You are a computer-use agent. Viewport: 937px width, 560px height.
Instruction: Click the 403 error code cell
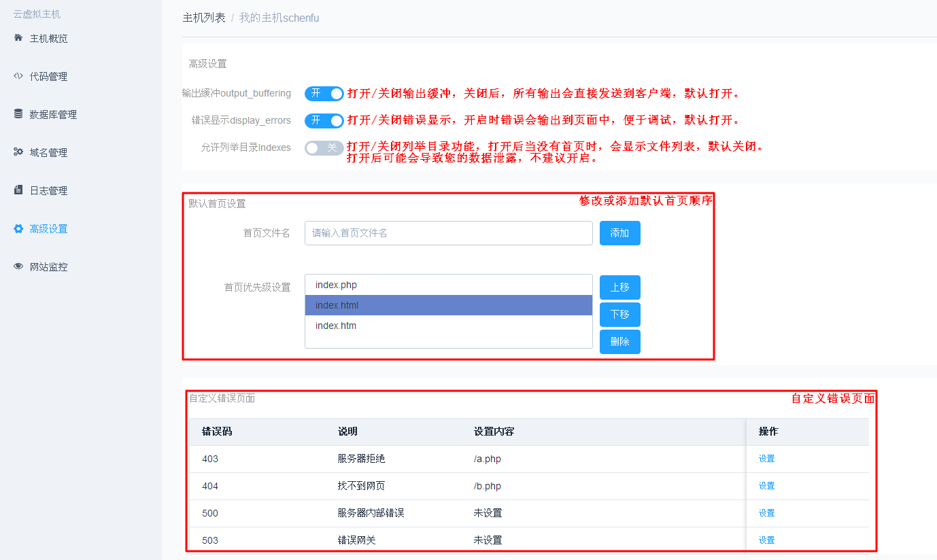(210, 459)
